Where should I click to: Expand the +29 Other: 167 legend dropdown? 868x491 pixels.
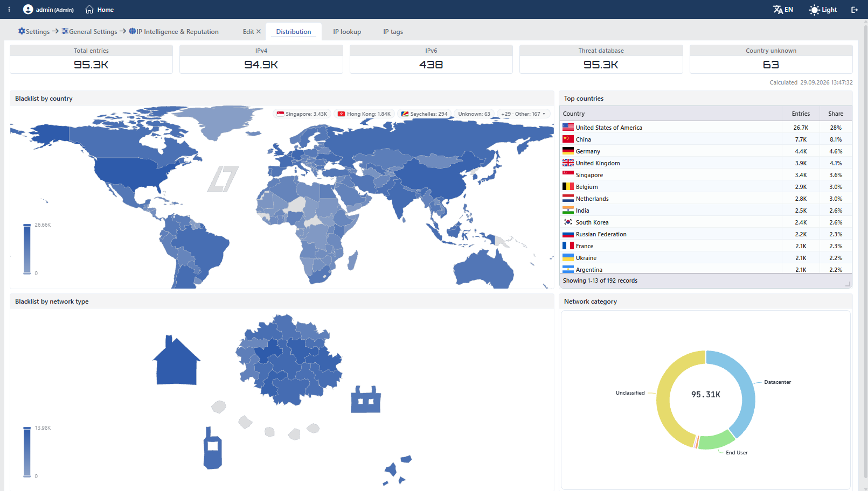tap(523, 114)
